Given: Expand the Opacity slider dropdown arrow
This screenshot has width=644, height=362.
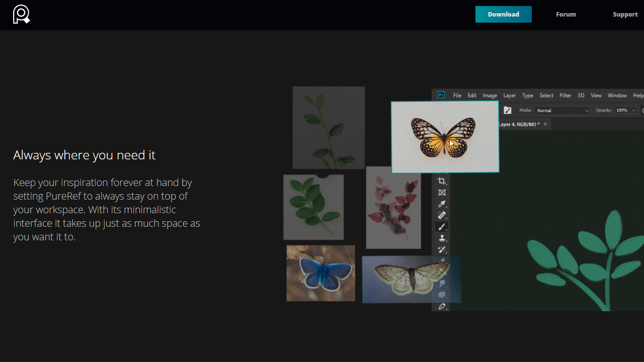Looking at the screenshot, I should click(633, 111).
